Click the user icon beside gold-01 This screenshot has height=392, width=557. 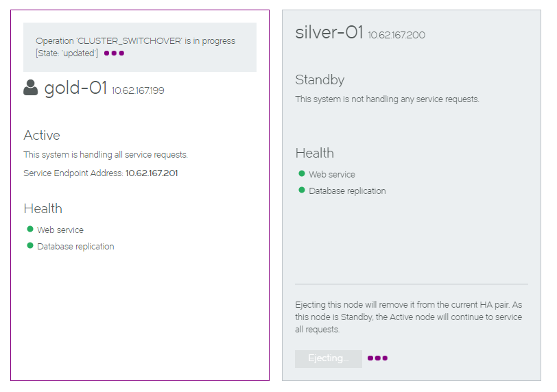pyautogui.click(x=31, y=88)
